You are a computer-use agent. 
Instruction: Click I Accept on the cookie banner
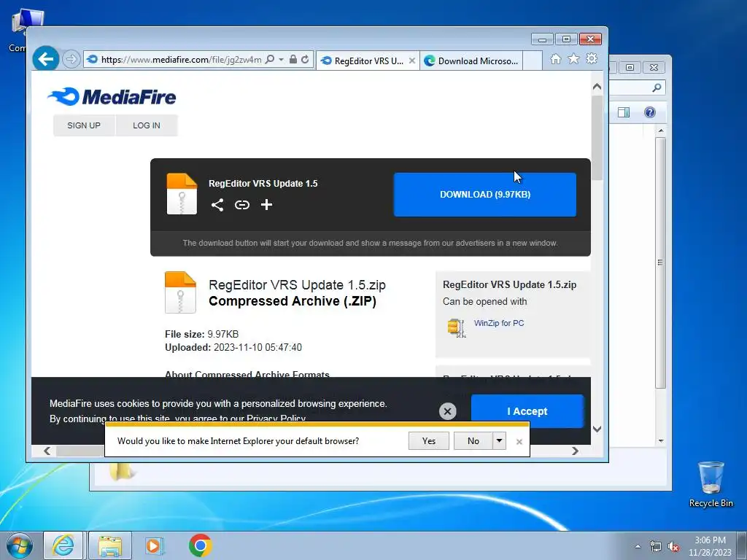tap(527, 411)
